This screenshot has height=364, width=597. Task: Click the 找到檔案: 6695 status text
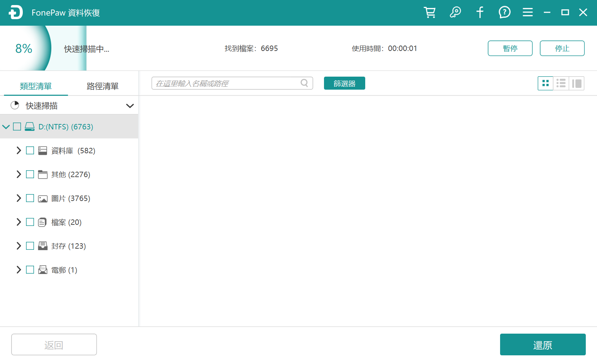251,48
